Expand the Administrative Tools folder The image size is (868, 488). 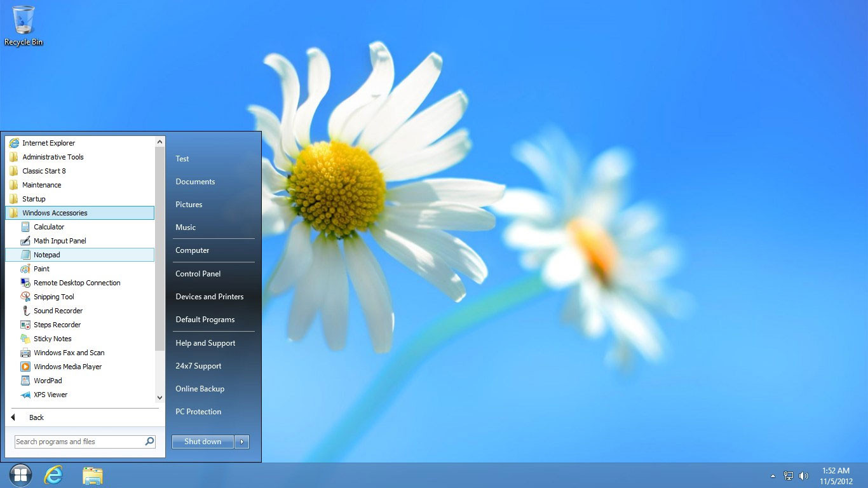[80, 157]
